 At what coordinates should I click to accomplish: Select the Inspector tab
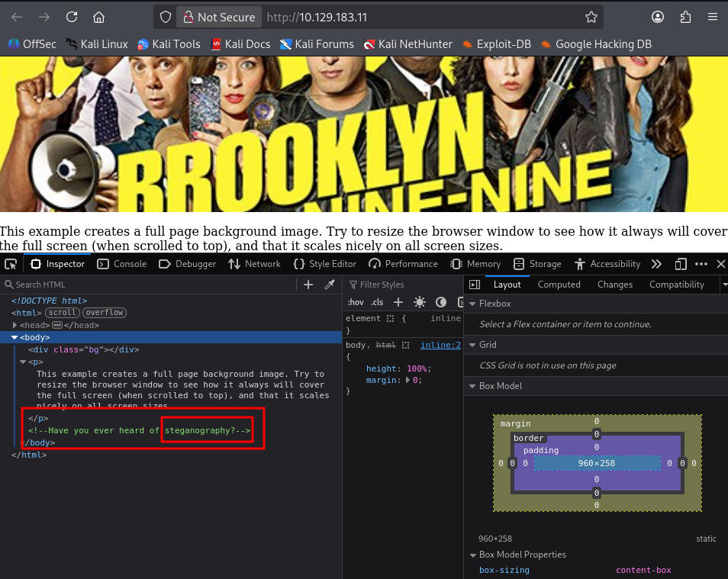57,264
